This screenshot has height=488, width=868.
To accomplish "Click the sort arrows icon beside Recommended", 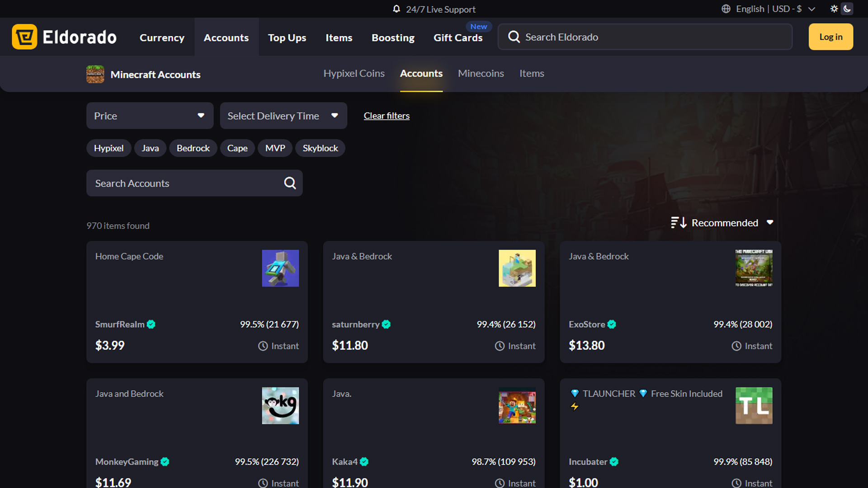I will coord(678,222).
